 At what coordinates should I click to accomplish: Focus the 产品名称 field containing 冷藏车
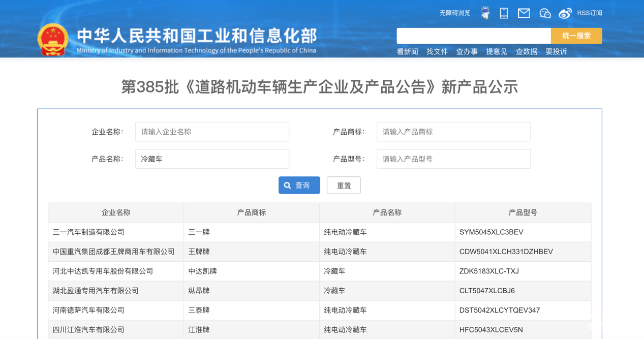pyautogui.click(x=212, y=159)
